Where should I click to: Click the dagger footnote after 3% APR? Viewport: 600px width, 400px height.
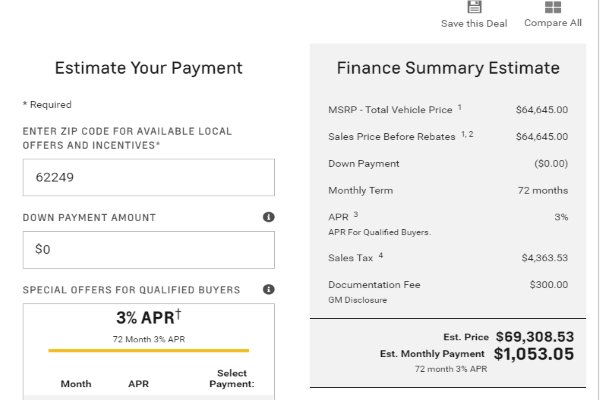178,314
